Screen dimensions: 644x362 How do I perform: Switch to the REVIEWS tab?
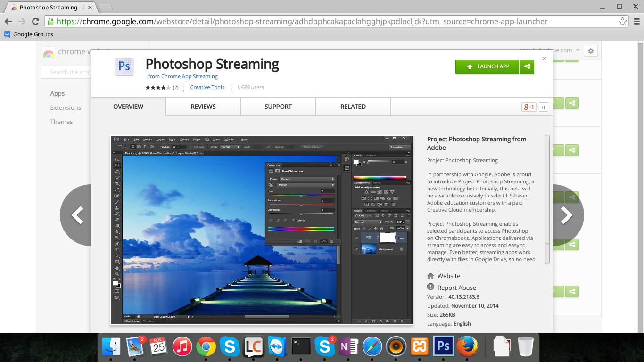click(x=203, y=107)
